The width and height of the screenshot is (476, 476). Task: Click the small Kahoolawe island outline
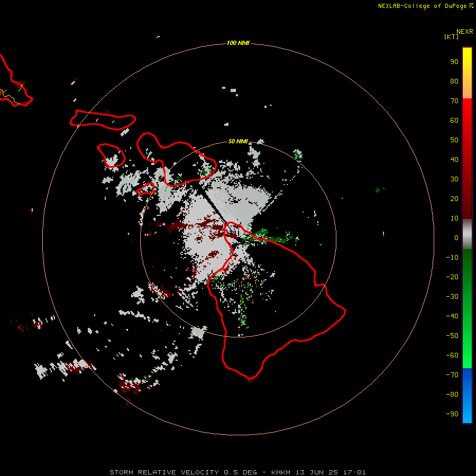pos(145,188)
